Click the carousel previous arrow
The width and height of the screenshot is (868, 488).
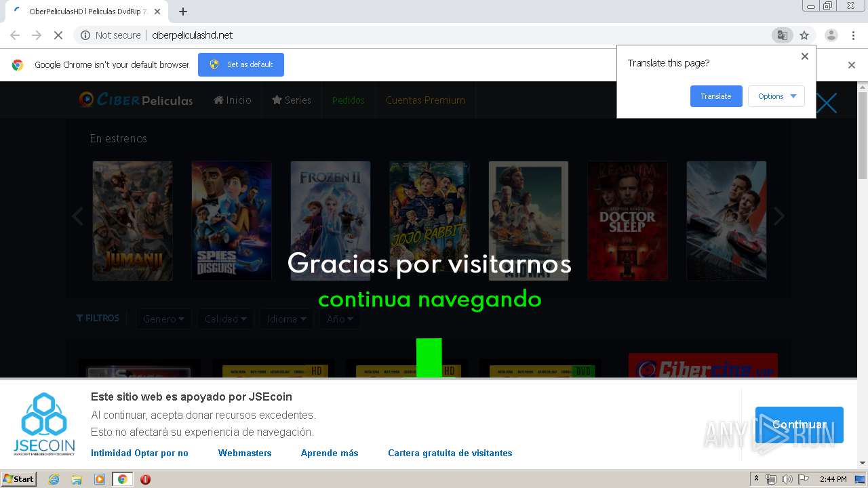coord(77,216)
